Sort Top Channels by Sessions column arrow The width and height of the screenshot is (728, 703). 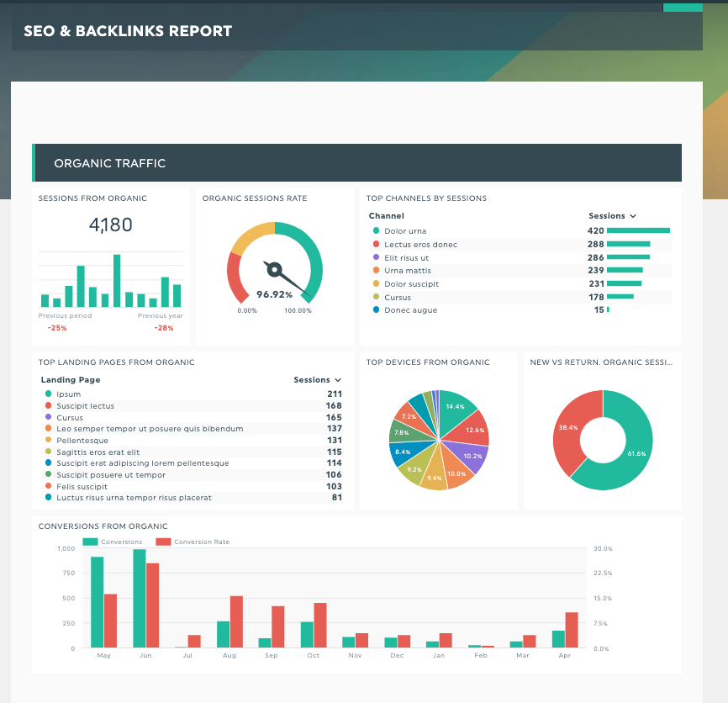633,216
